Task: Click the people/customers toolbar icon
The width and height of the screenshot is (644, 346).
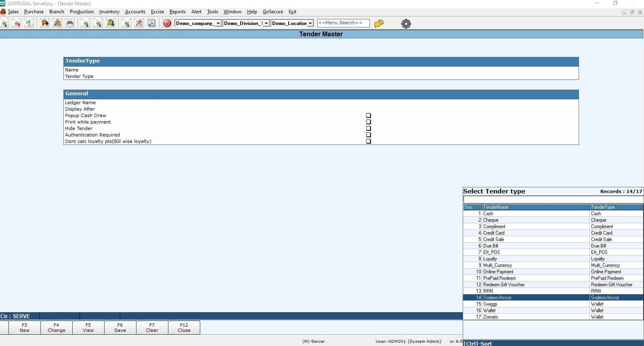Action: [57, 23]
